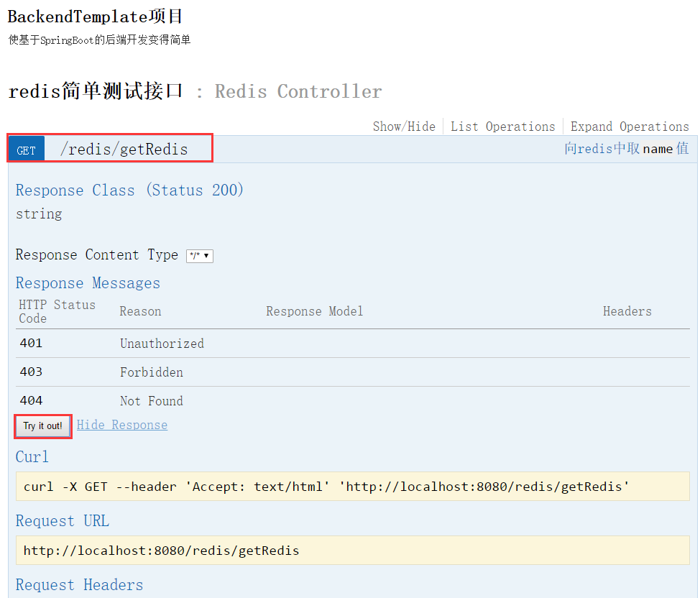Select the 404 status code cell
700x598 pixels.
[31, 400]
